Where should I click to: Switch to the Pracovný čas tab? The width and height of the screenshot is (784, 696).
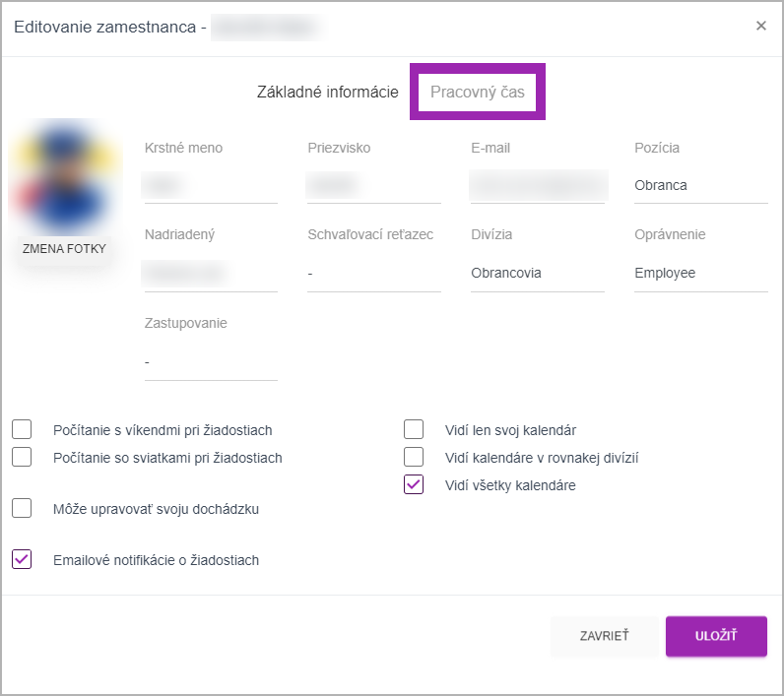point(478,92)
